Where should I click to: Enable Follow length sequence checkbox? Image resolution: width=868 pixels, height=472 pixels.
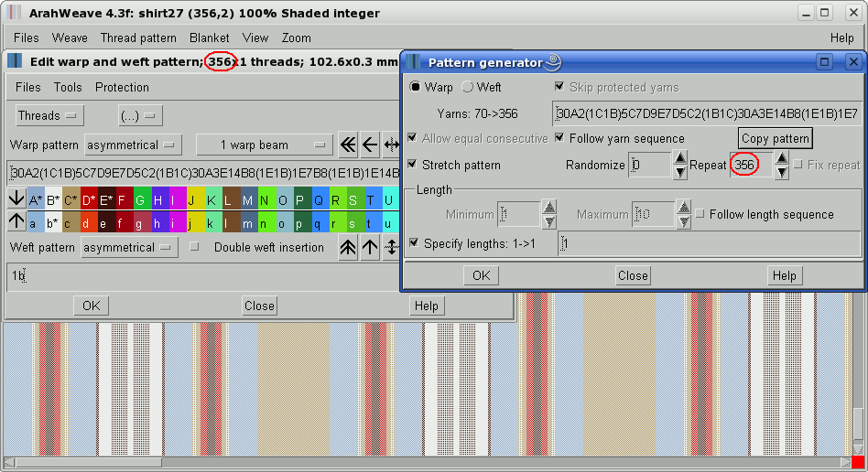(700, 214)
